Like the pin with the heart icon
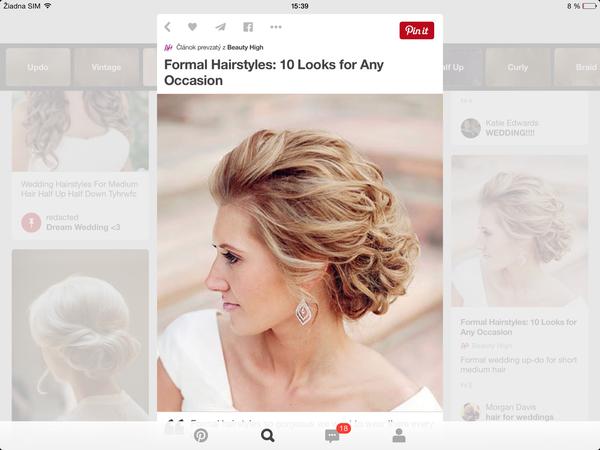This screenshot has height=450, width=600. [x=192, y=27]
